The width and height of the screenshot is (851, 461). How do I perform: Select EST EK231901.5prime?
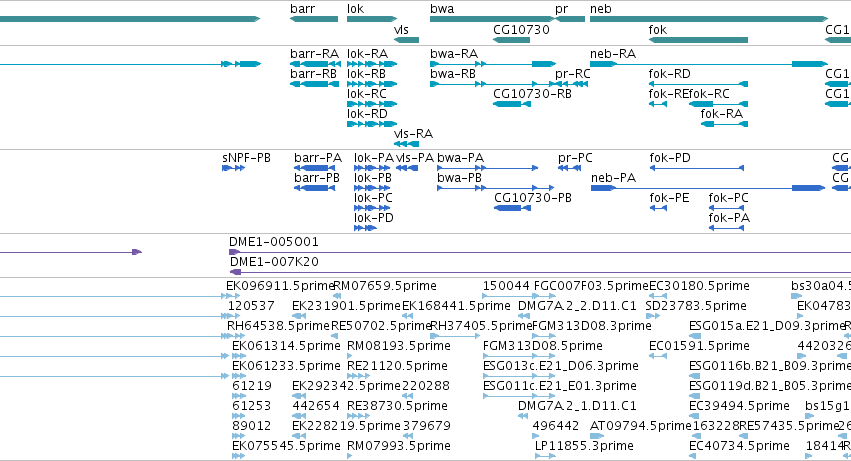(346, 306)
